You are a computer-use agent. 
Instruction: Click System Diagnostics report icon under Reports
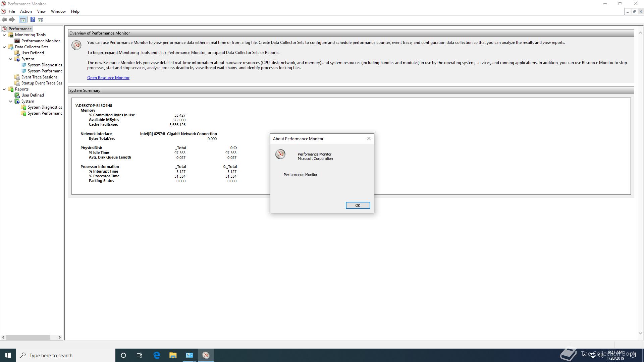(x=23, y=107)
